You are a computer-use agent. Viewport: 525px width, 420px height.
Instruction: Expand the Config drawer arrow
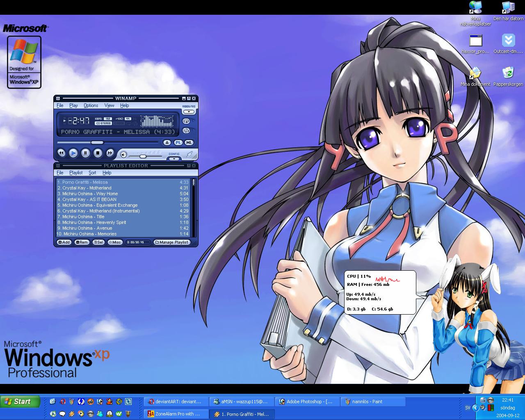tap(174, 158)
